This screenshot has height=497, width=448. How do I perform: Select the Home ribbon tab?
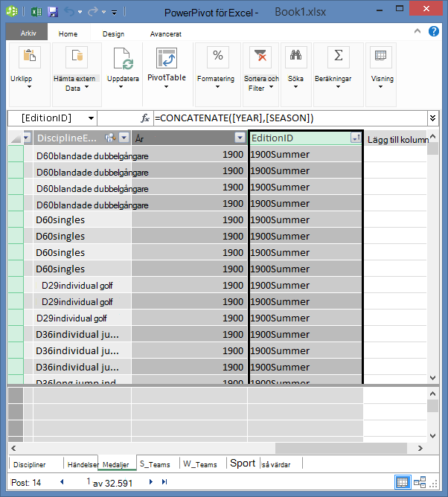click(68, 33)
